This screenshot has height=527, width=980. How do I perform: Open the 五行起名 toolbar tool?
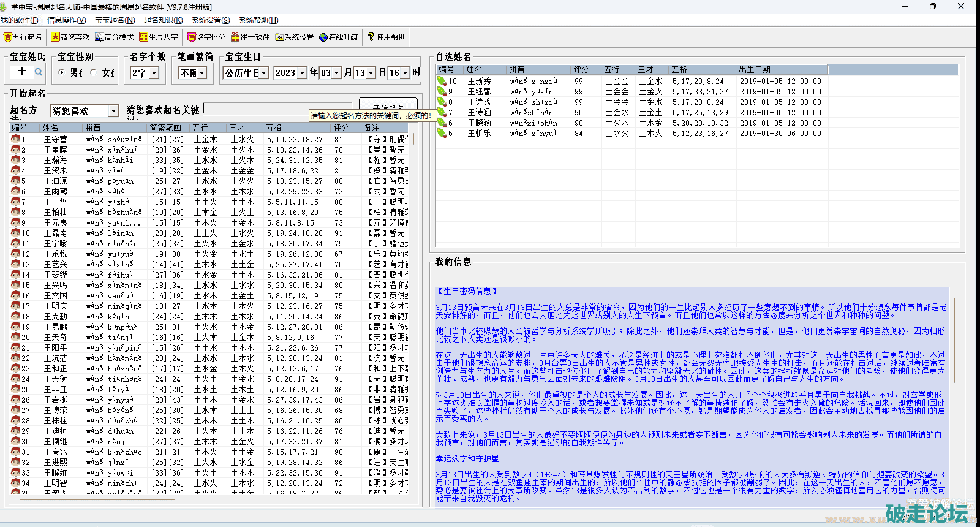(23, 37)
